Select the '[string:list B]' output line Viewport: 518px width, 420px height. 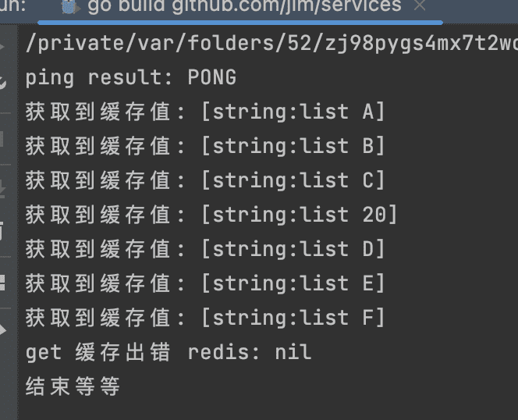point(205,146)
